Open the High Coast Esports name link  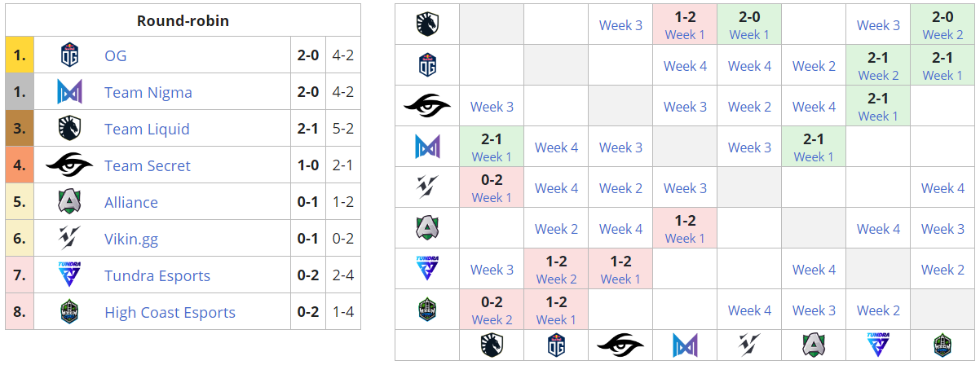pos(170,312)
